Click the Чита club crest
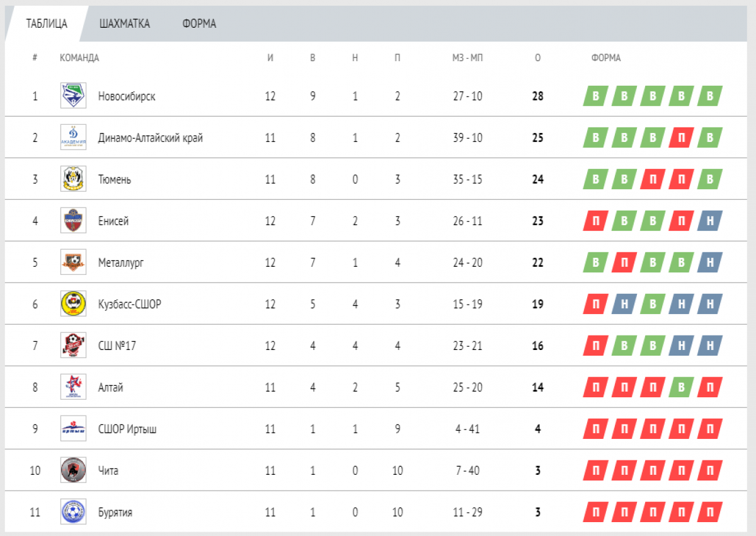 [73, 470]
